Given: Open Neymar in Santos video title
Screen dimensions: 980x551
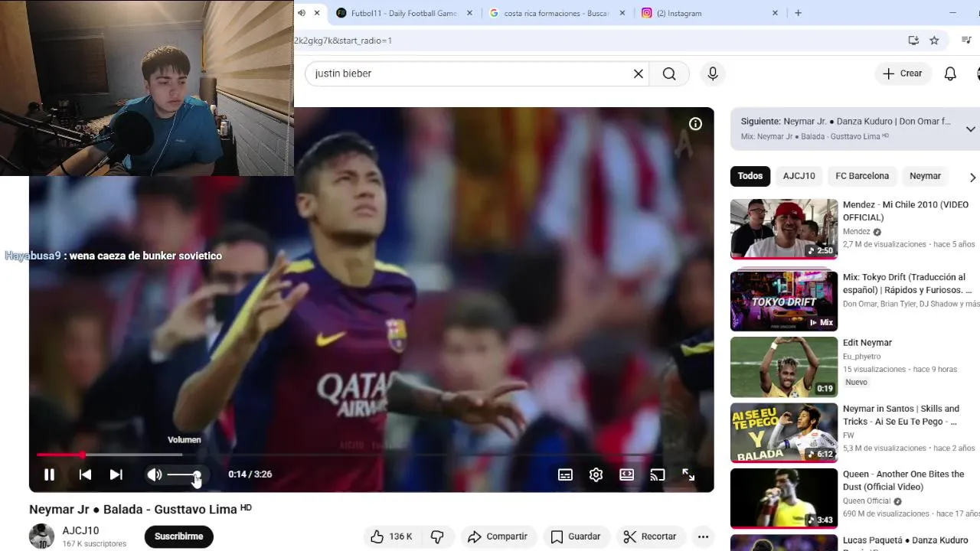Looking at the screenshot, I should tap(900, 415).
